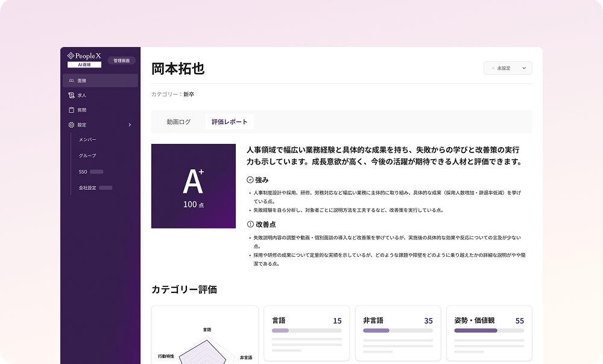This screenshot has height=364, width=603.
Task: Click the 面接 people icon in sidebar
Action: tap(71, 81)
